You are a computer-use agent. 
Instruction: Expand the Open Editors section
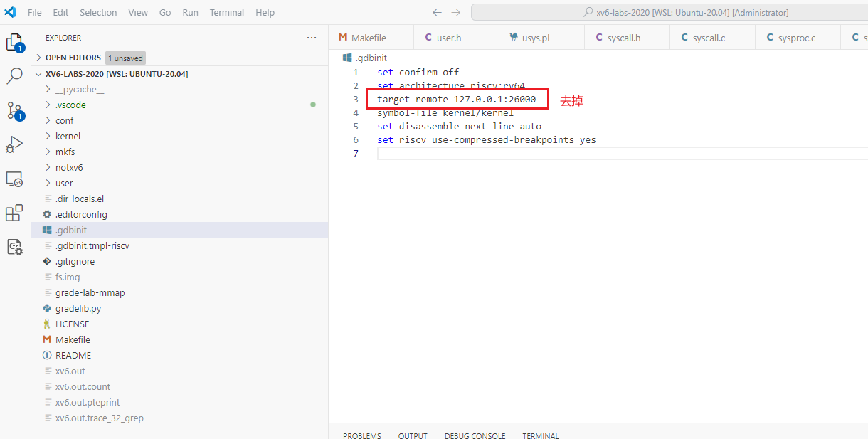74,58
